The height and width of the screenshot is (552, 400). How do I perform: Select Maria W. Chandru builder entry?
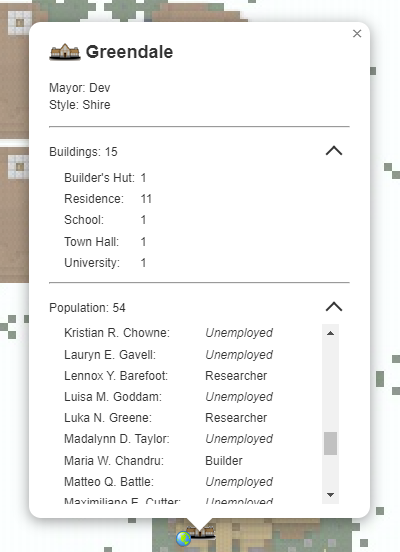153,460
